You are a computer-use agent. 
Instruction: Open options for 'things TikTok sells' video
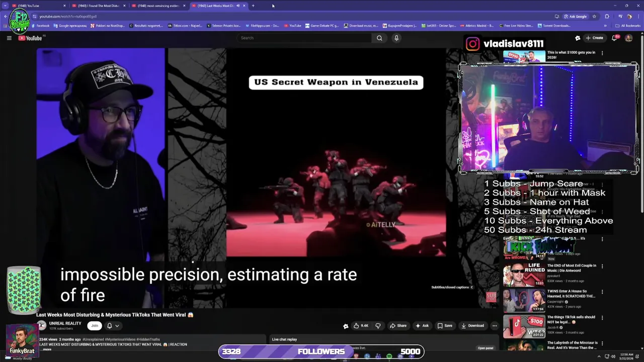coord(602,318)
